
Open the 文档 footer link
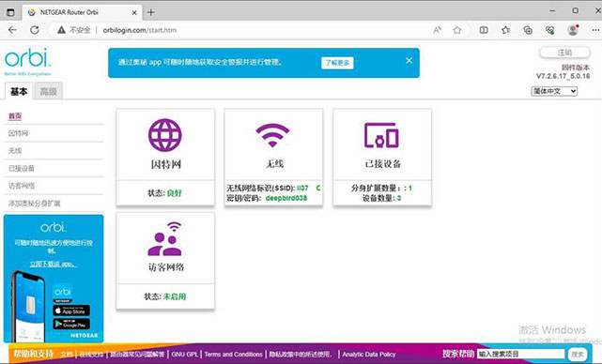coord(67,355)
